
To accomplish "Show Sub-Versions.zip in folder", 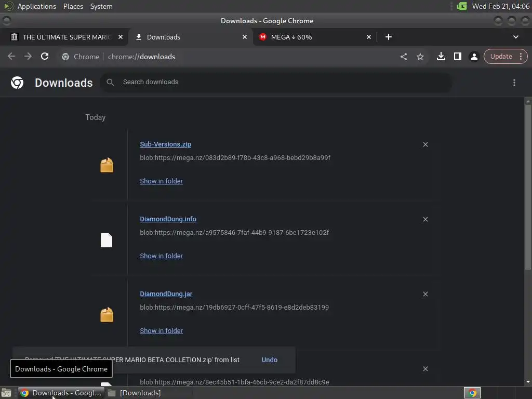I will tap(161, 181).
